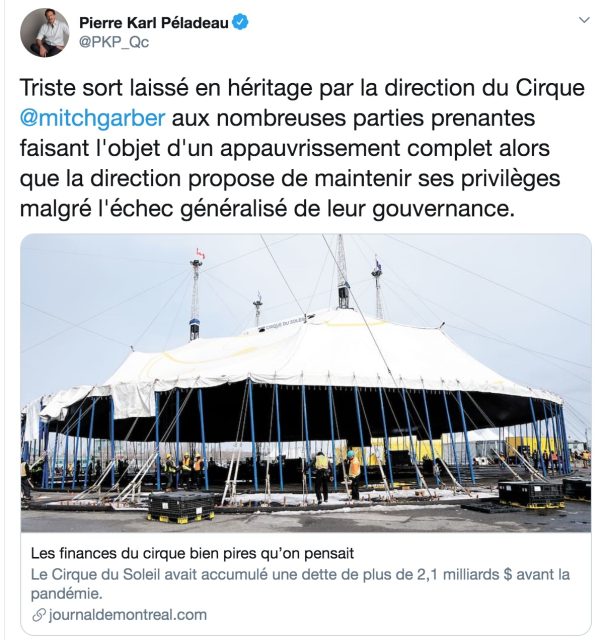Open the circus tent photo preview
Viewport: 604px width, 640px height.
[306, 383]
